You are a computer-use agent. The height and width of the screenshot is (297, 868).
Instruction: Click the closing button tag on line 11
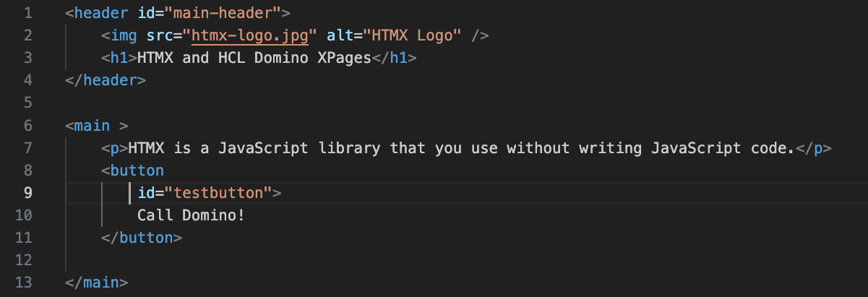point(142,238)
